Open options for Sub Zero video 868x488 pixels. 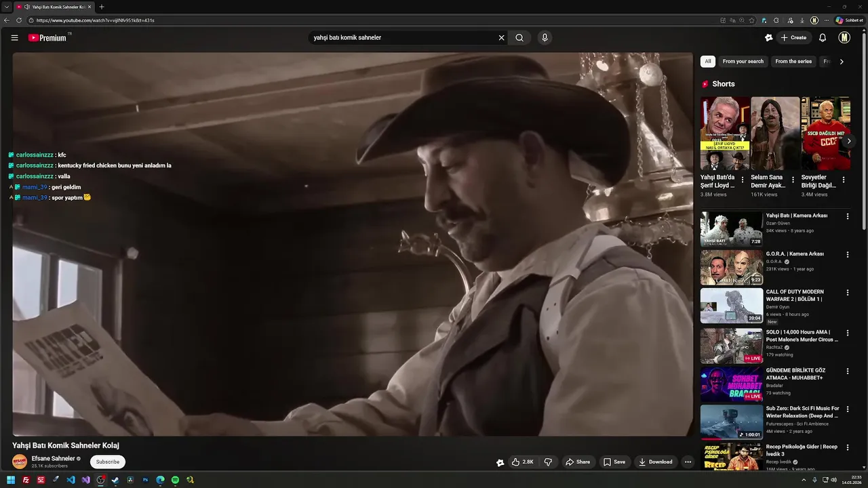(x=847, y=409)
